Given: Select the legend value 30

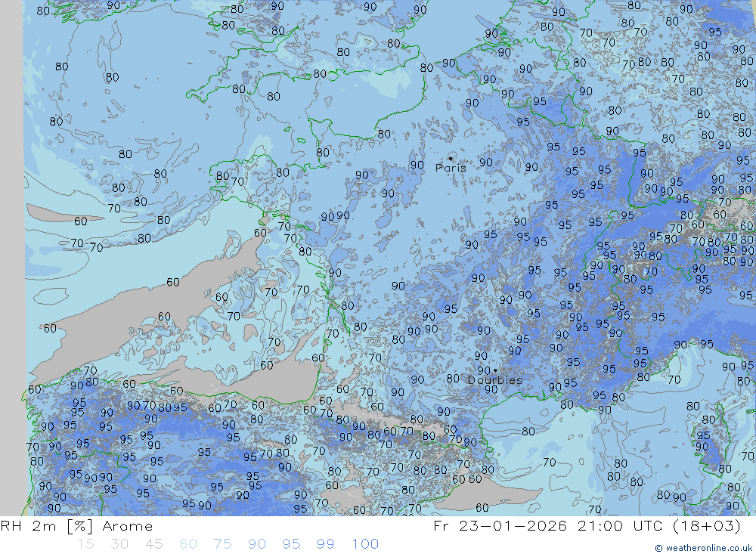Looking at the screenshot, I should [x=119, y=544].
